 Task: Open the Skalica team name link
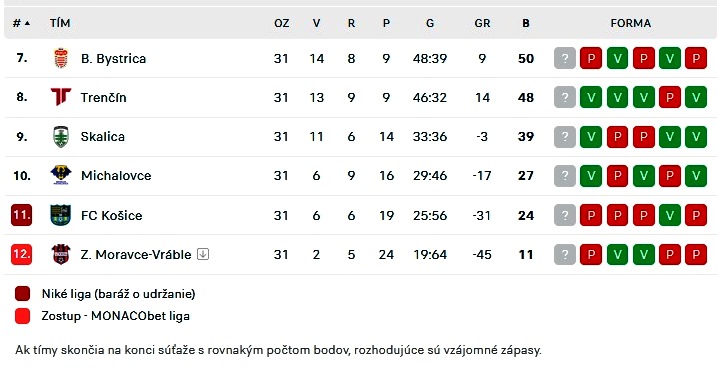pos(102,136)
